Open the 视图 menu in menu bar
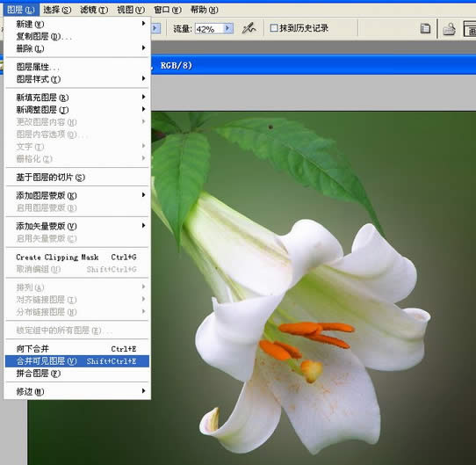This screenshot has width=476, height=465. (131, 10)
